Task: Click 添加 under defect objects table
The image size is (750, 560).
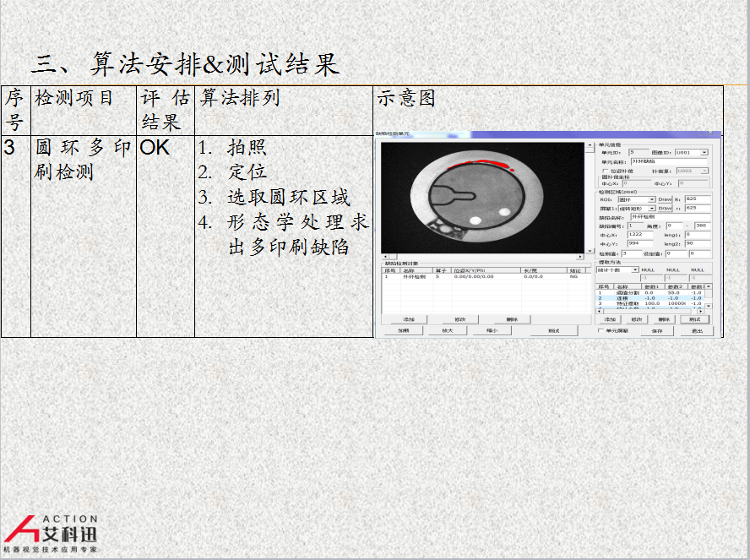Action: [408, 319]
